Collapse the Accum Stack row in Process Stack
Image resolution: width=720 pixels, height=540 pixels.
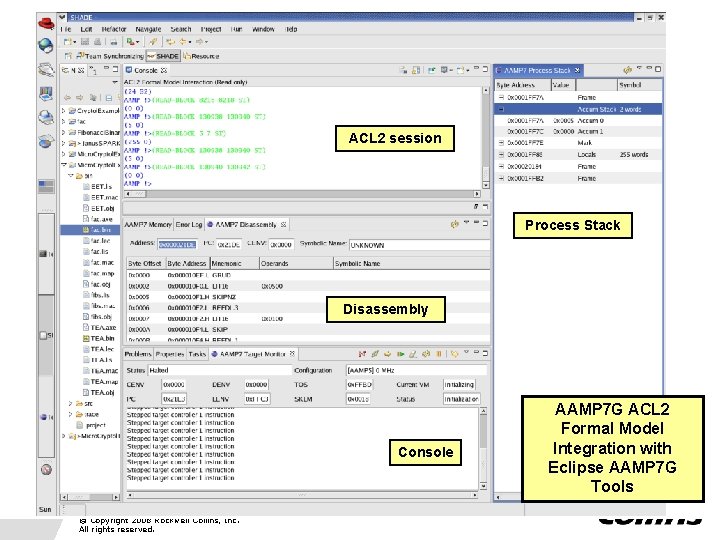coord(501,109)
